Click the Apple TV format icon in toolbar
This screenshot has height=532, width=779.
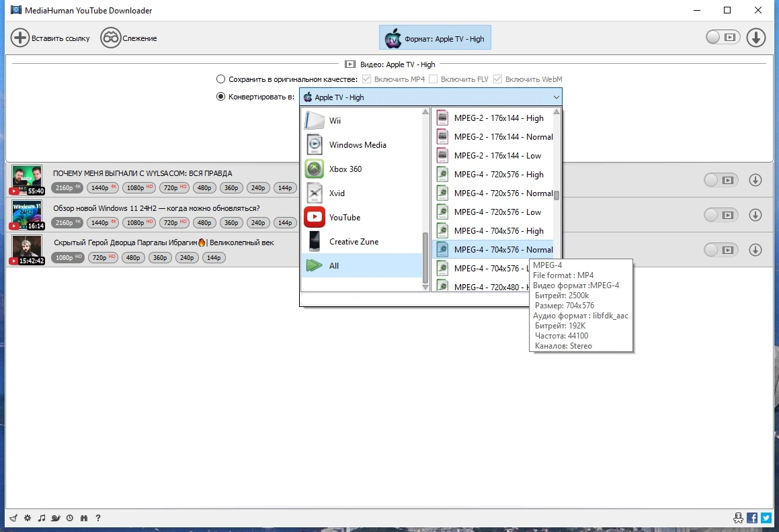point(393,38)
